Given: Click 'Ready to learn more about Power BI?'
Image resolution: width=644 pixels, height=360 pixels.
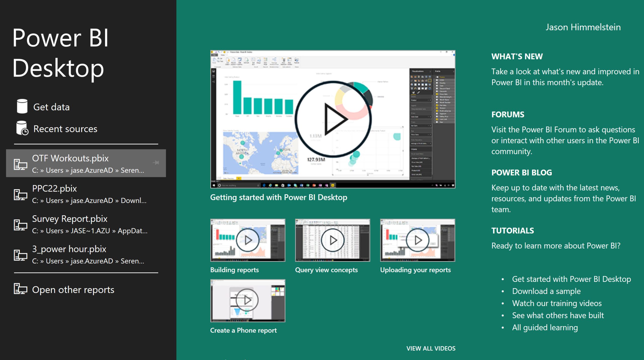Looking at the screenshot, I should click(x=556, y=246).
